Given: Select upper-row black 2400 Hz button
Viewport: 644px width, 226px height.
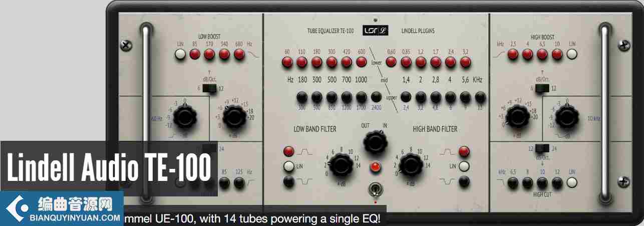Looking at the screenshot, I should click(x=377, y=97).
